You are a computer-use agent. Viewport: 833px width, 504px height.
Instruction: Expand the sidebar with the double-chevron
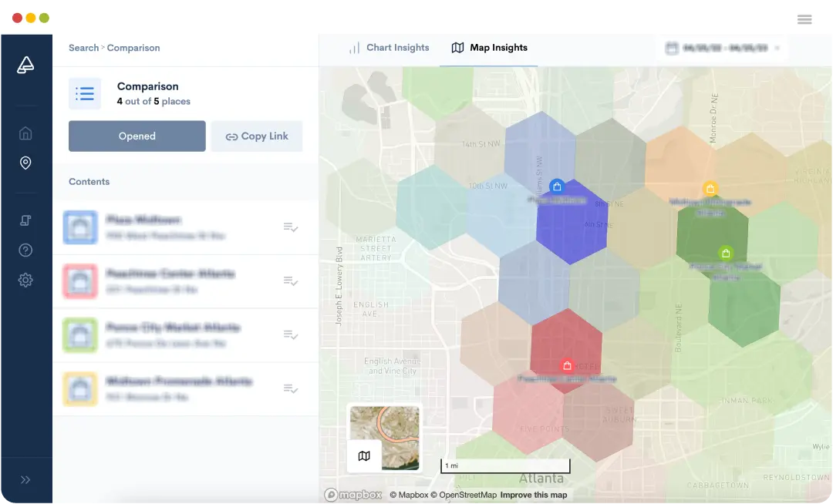point(25,479)
